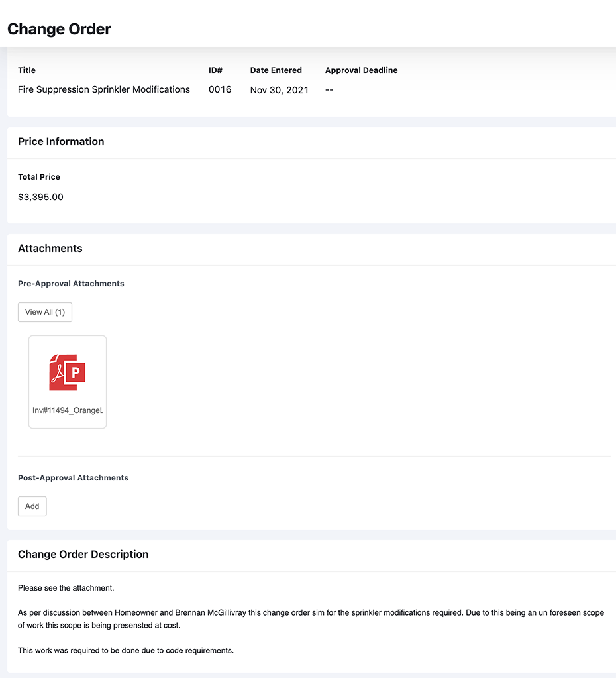Click the Change Order Description header
The width and height of the screenshot is (616, 678).
point(83,554)
